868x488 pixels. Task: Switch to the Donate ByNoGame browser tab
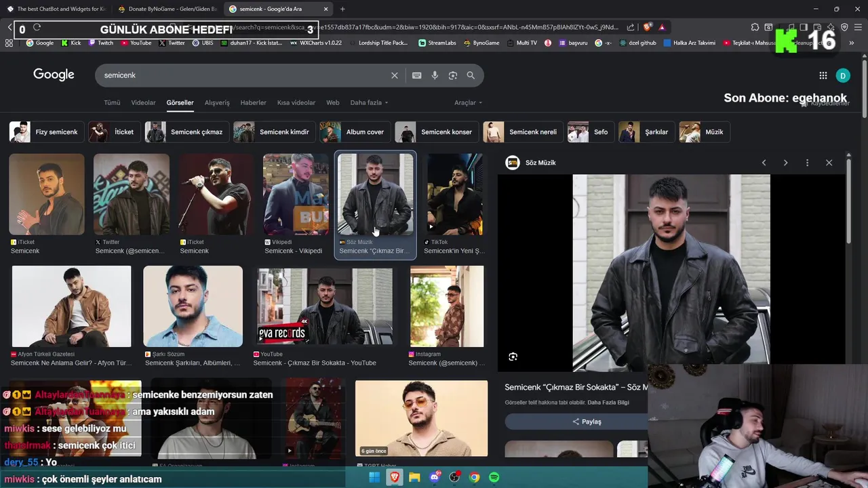click(167, 9)
